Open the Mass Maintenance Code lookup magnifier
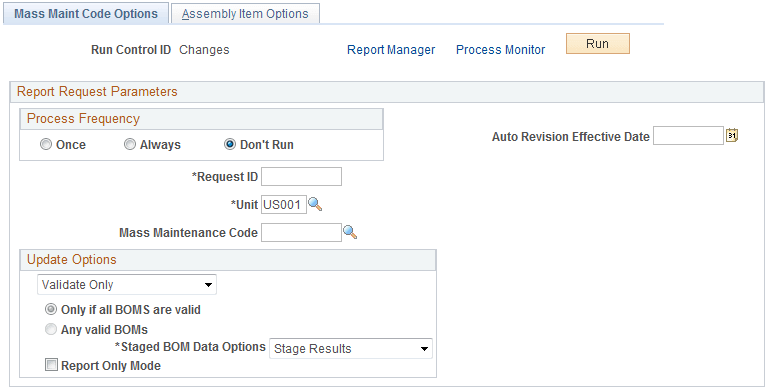 350,232
